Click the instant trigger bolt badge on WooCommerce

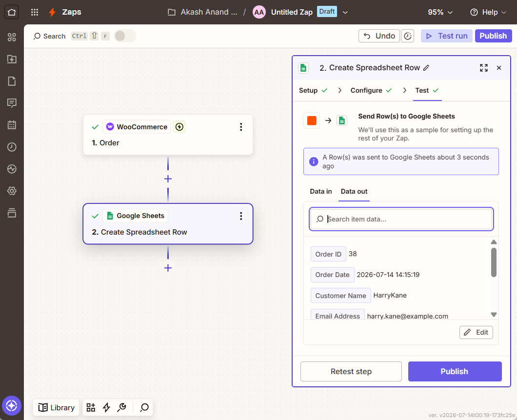pos(179,127)
